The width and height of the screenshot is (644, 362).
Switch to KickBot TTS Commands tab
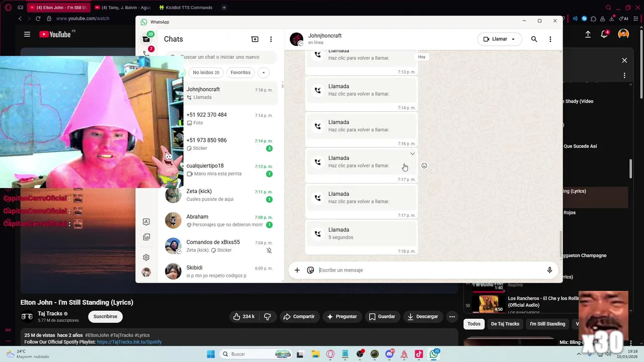pos(186,8)
